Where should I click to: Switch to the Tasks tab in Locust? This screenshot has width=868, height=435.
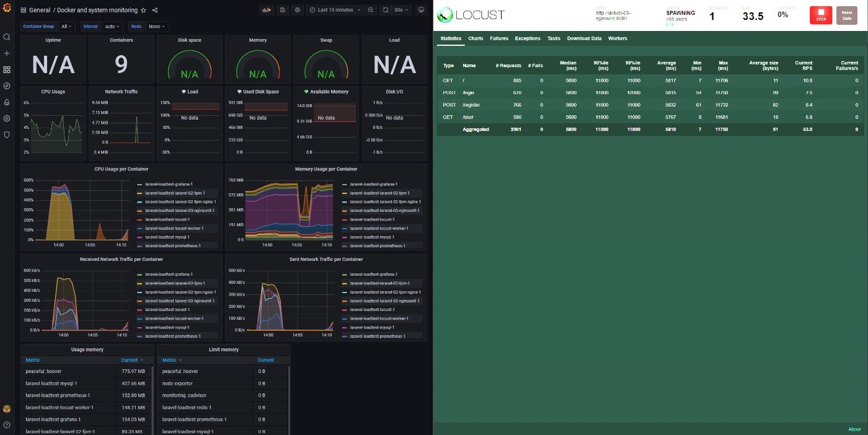click(x=554, y=38)
